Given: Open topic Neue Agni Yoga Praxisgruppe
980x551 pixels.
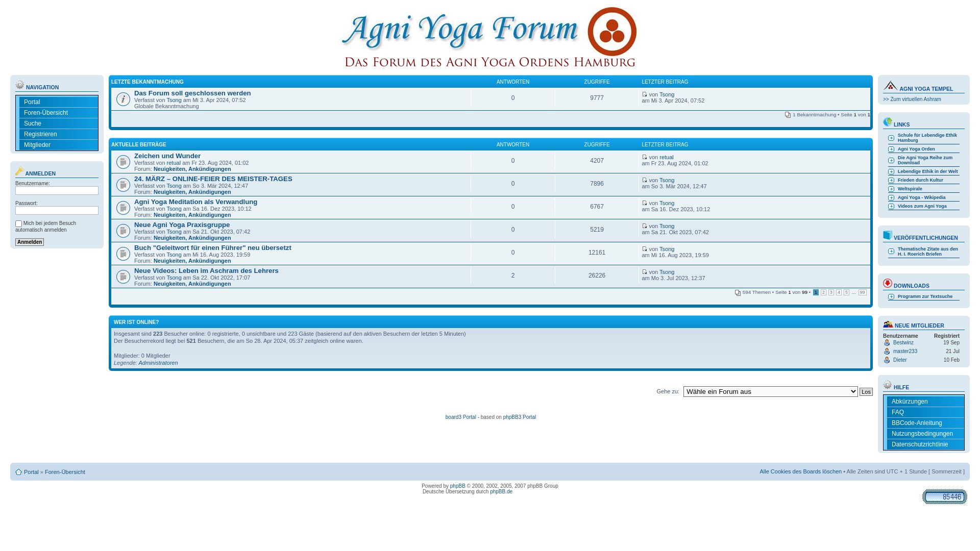Looking at the screenshot, I should 182,225.
